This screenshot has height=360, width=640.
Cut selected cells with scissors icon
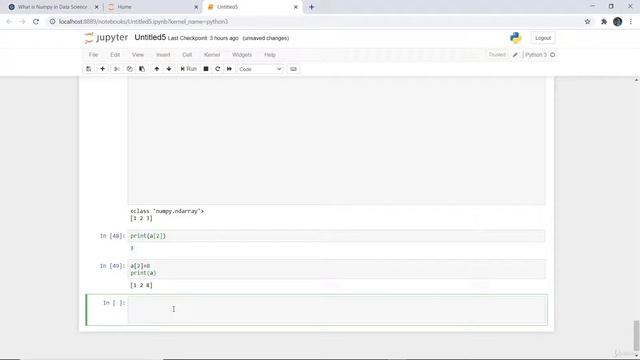coord(117,69)
